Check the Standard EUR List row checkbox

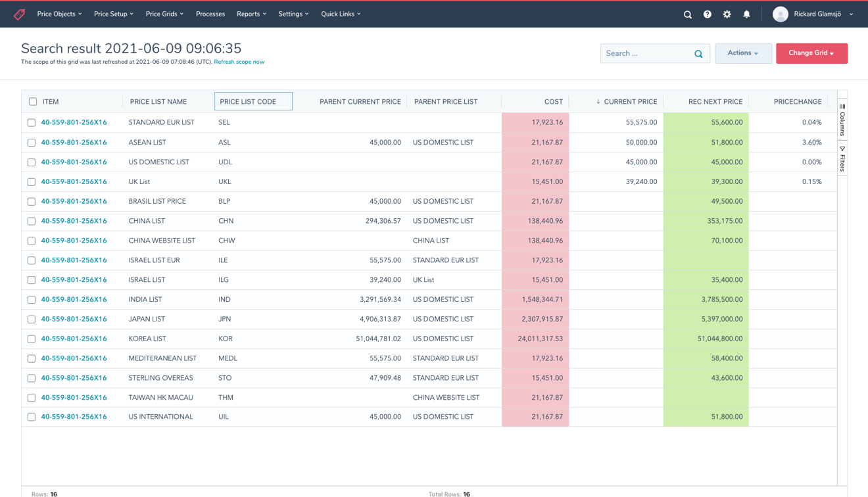pyautogui.click(x=32, y=123)
